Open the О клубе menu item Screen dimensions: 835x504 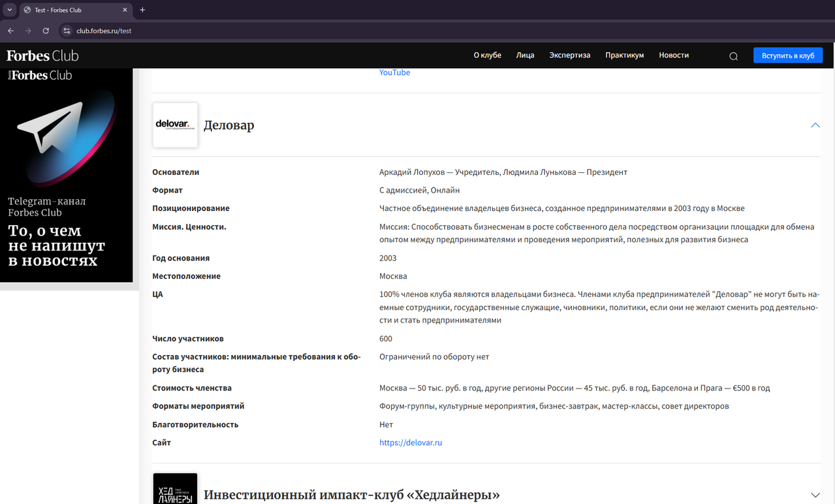point(487,55)
